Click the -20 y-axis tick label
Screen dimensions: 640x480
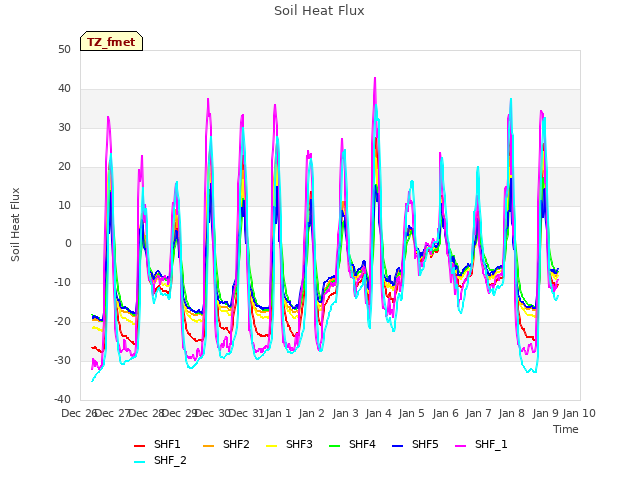tap(62, 322)
